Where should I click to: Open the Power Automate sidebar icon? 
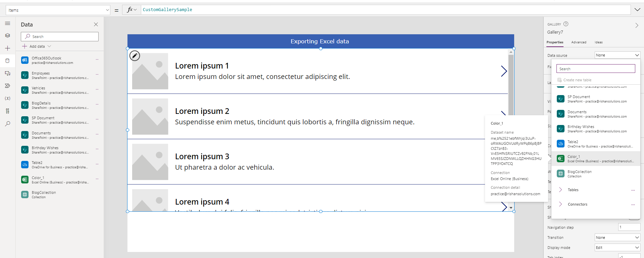(x=7, y=86)
